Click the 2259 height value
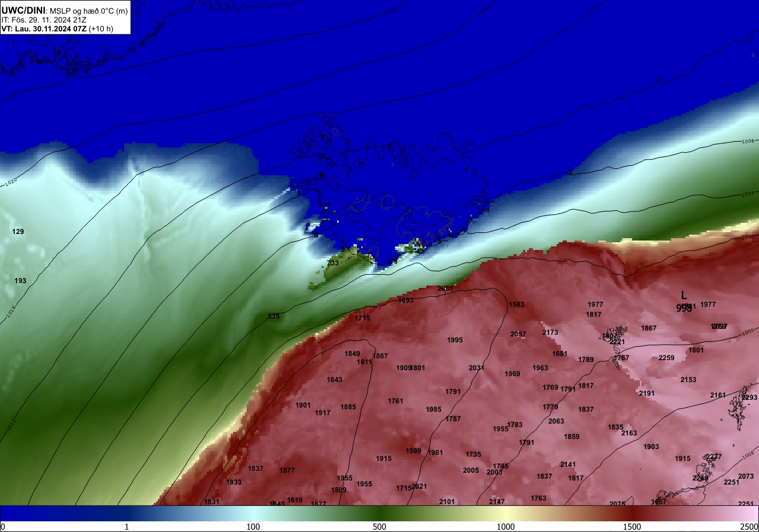The height and width of the screenshot is (532, 759). 666,358
